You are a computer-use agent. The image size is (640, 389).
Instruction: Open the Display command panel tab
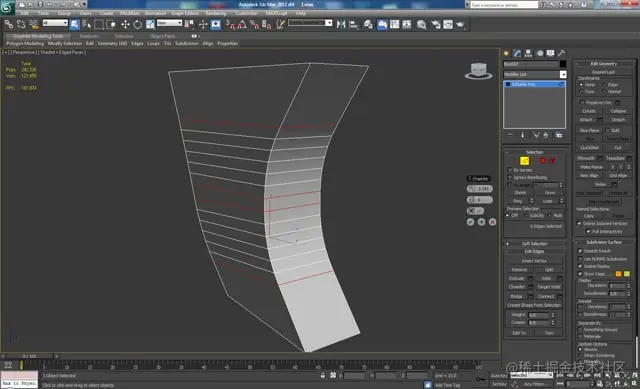click(x=551, y=53)
